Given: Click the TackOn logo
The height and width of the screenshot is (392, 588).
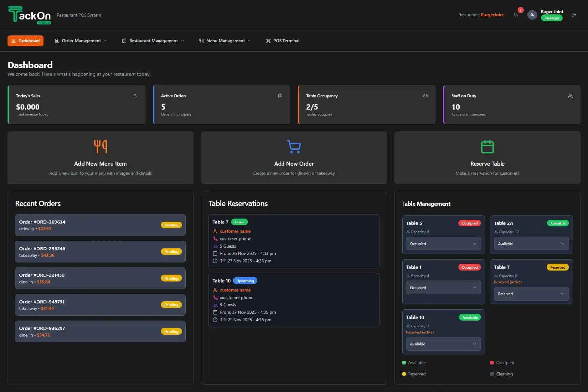Looking at the screenshot, I should tap(30, 15).
